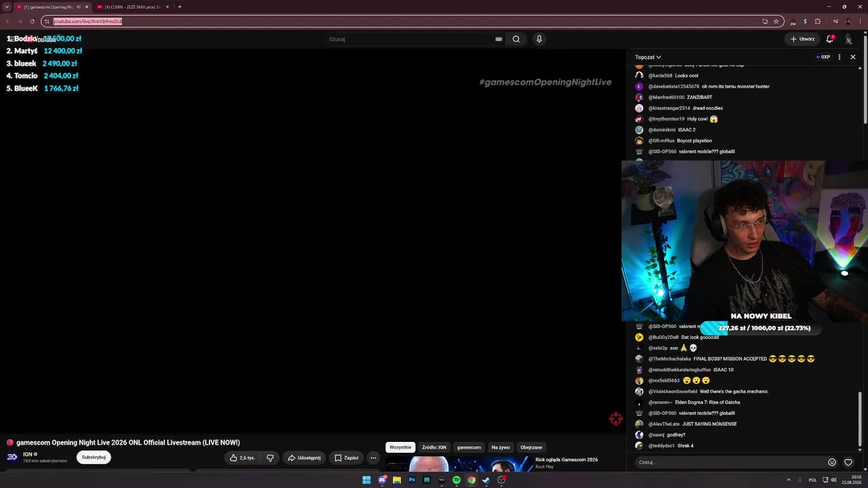
Task: Click the @Manfred60100 chat username
Action: [666, 98]
